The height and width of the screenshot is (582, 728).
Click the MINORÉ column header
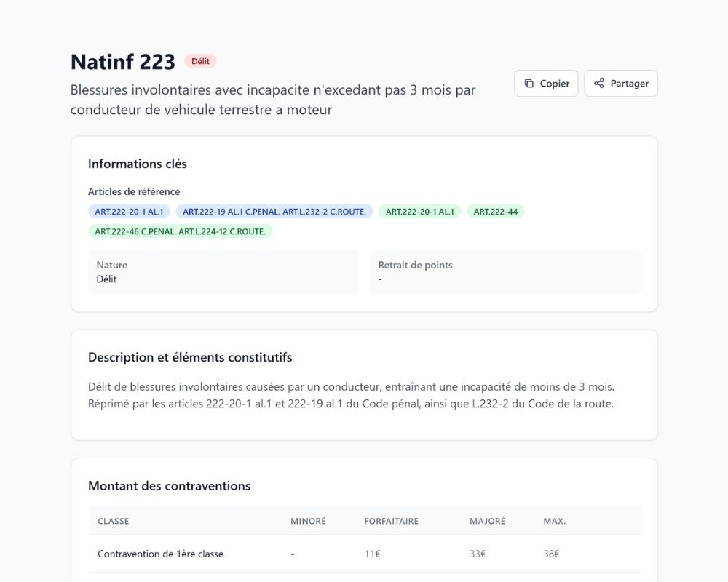(x=308, y=521)
